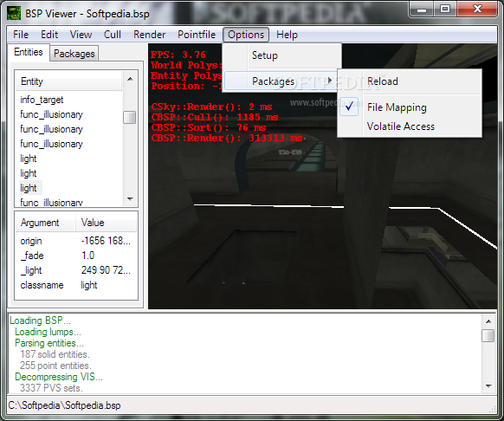
Task: Click the _light value 249 90 72...
Action: point(106,270)
